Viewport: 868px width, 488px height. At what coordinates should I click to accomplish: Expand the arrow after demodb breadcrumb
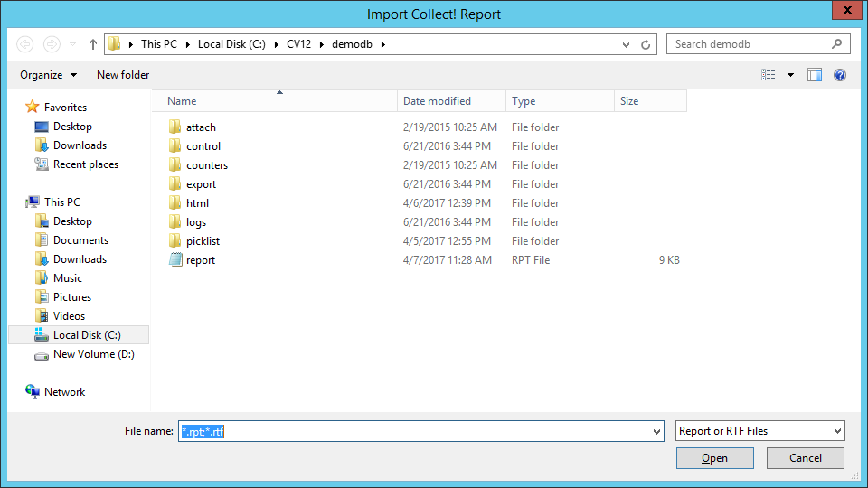coord(383,44)
